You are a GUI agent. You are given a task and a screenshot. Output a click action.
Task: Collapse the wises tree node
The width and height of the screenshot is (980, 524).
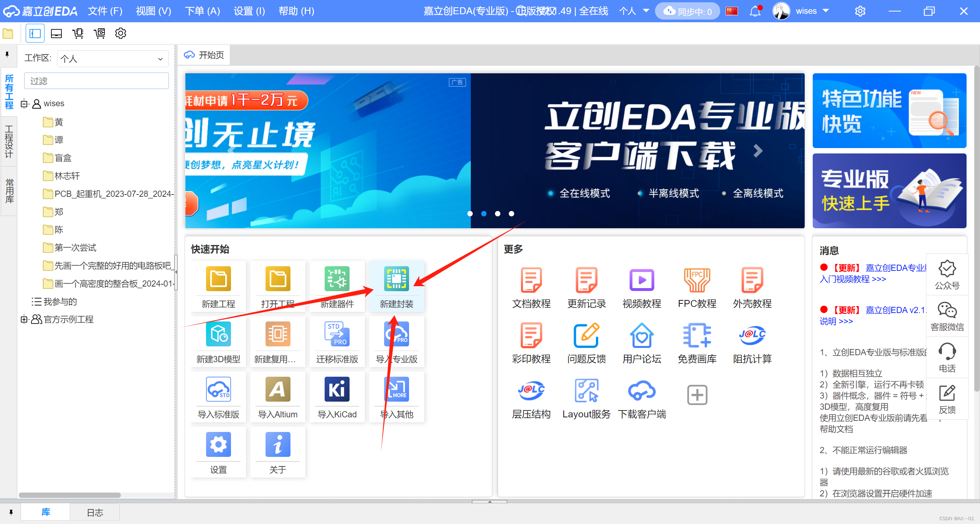24,104
